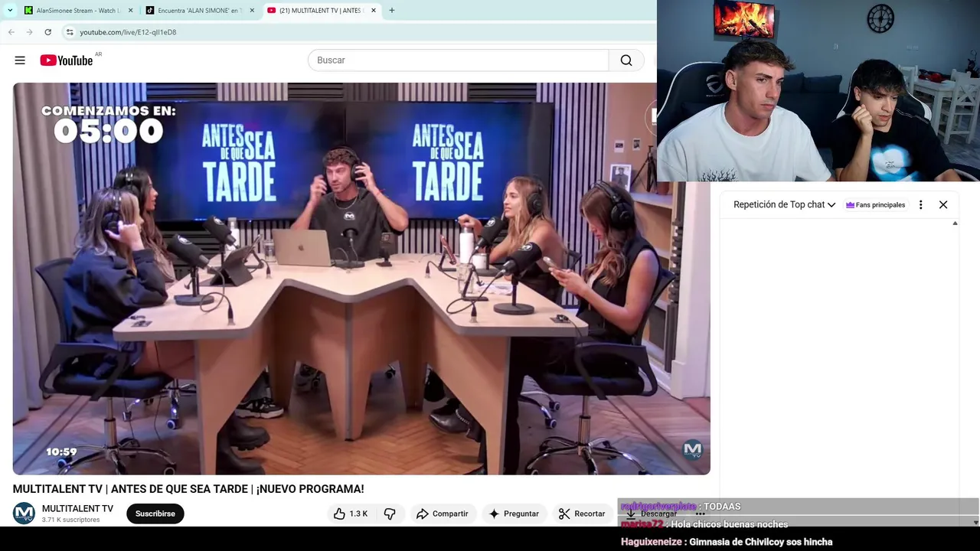Expand the Repetición de Top chat dropdown
This screenshot has width=980, height=551.
pos(784,204)
